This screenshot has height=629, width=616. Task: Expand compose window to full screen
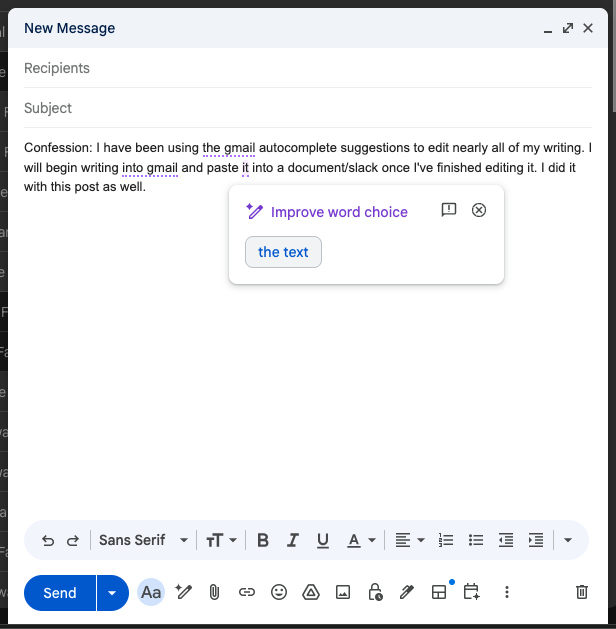[568, 28]
